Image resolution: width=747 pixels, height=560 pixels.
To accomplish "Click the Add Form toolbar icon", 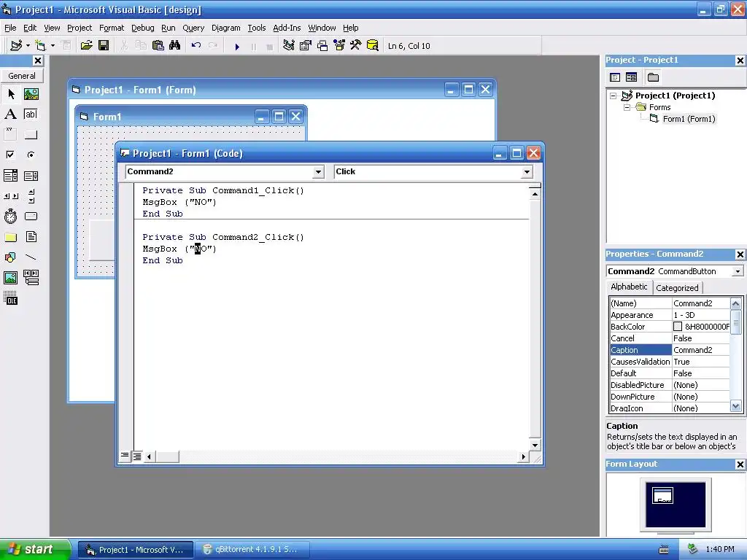I will click(41, 46).
